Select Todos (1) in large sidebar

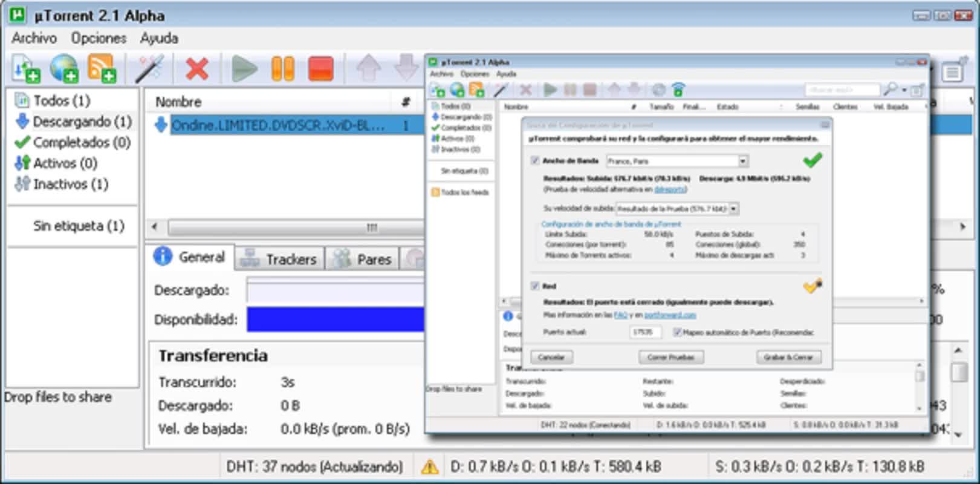tap(61, 100)
